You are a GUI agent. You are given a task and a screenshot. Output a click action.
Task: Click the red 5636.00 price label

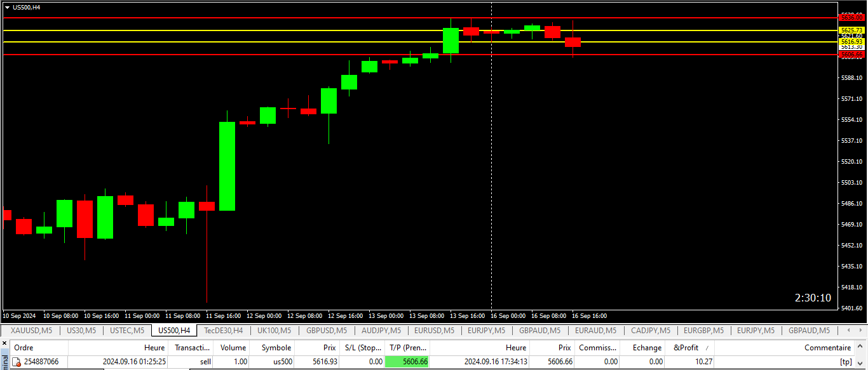pyautogui.click(x=851, y=18)
